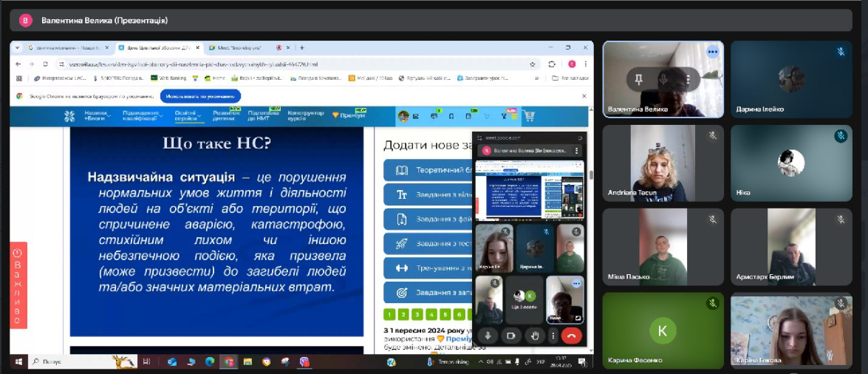Open Microsoft Edge from the taskbar

tap(210, 362)
